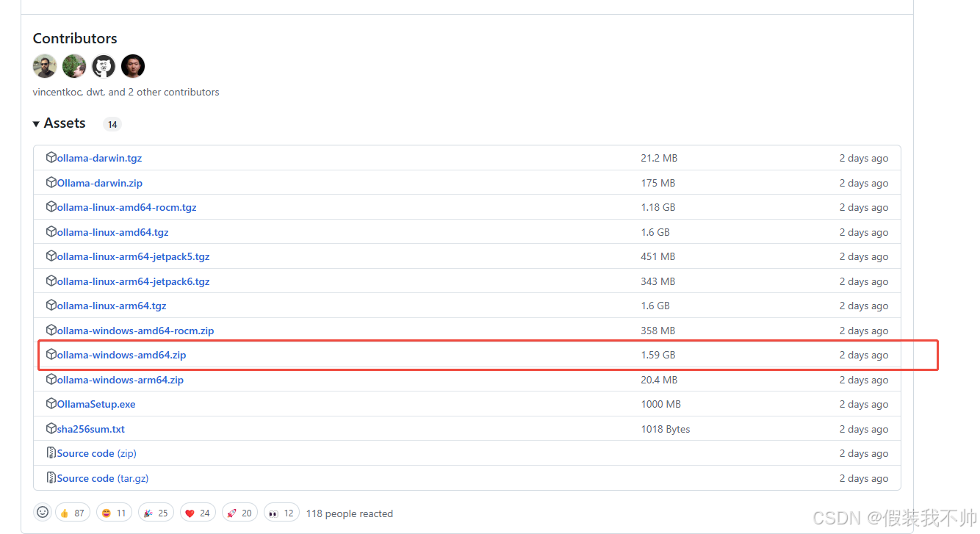Toggle the rocket reaction 20
The image size is (980, 534).
coord(239,513)
